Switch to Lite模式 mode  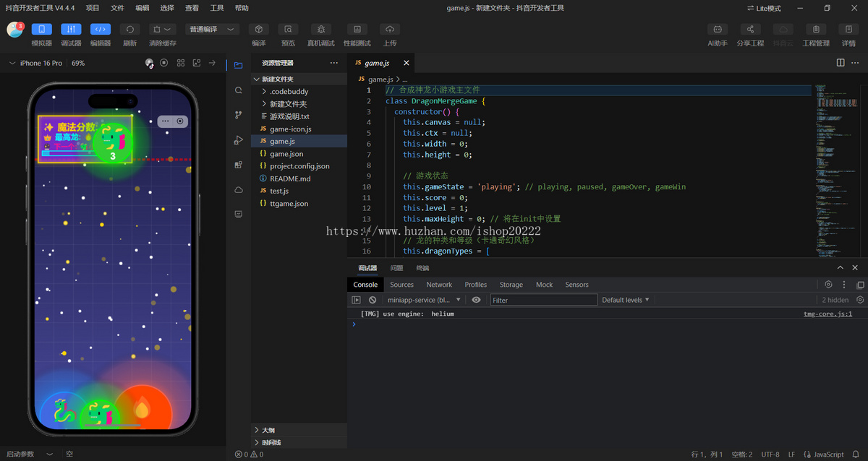click(x=764, y=8)
